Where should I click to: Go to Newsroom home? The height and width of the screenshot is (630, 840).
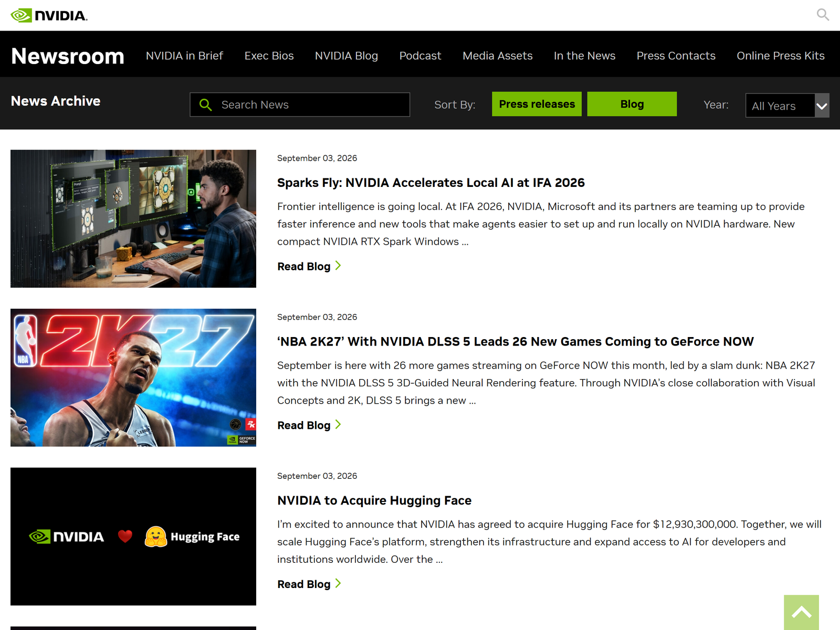click(x=68, y=56)
